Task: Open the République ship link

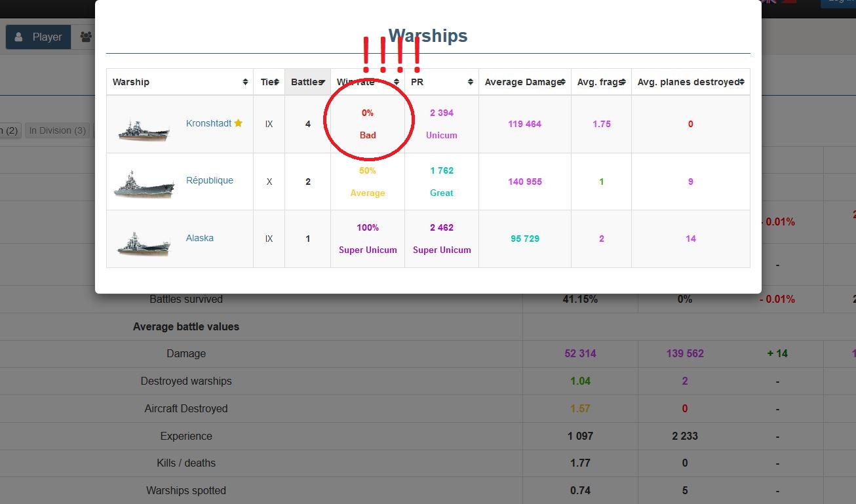Action: (210, 180)
